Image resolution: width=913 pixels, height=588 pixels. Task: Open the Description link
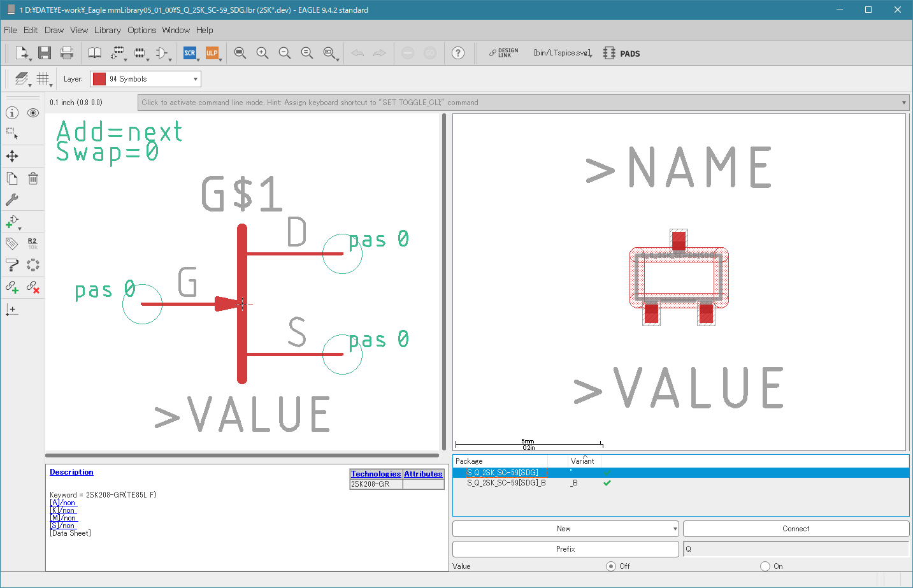pyautogui.click(x=71, y=472)
